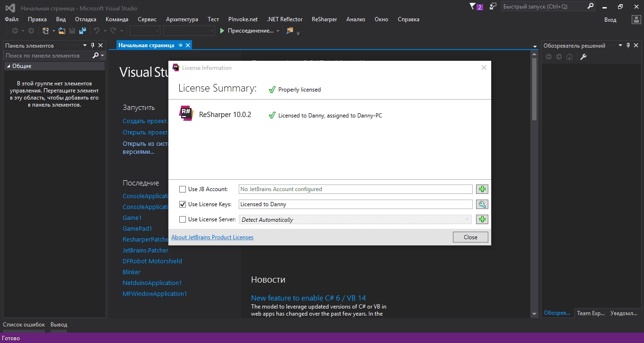Collapse the Общие toolbox group
This screenshot has width=644, height=343.
(8, 66)
